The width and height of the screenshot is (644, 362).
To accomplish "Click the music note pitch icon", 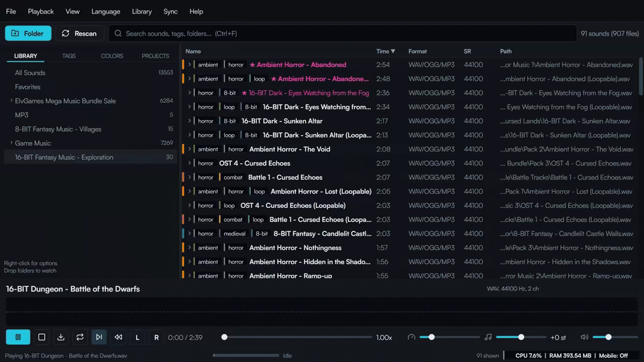I will click(x=488, y=337).
